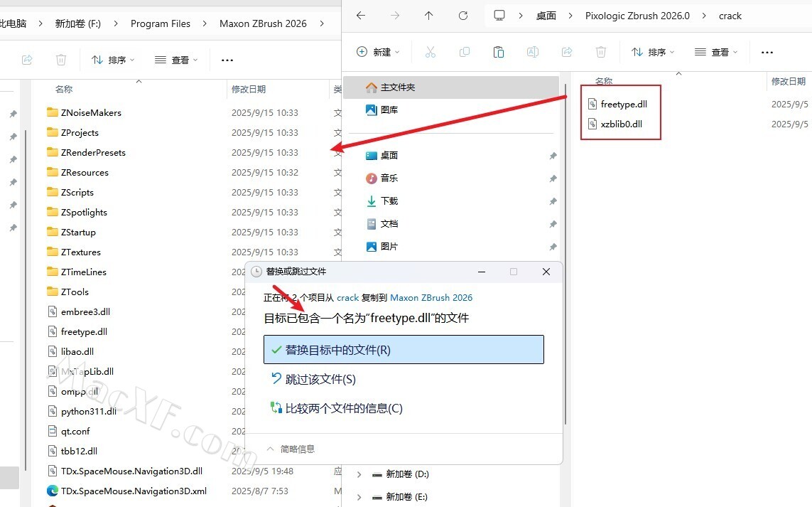Click the Cut scissors icon in crack window
812x507 pixels.
tap(431, 52)
